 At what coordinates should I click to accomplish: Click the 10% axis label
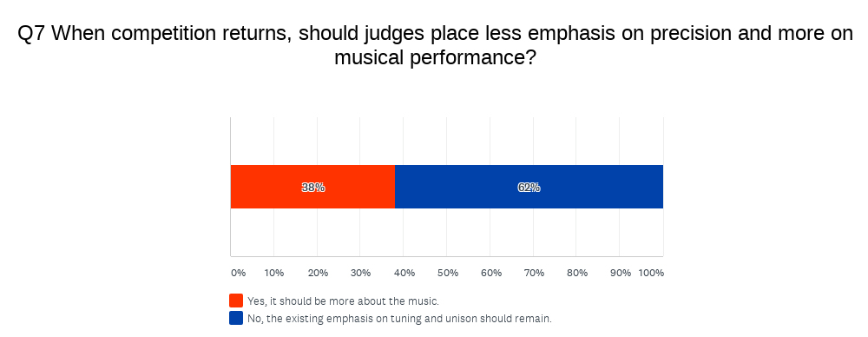tap(274, 273)
